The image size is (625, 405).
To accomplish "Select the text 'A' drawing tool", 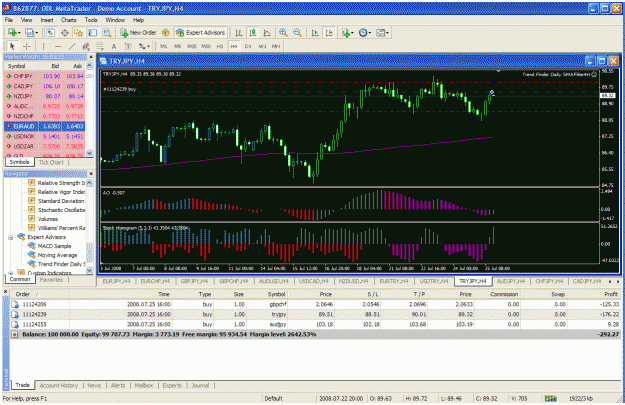I will [x=114, y=46].
